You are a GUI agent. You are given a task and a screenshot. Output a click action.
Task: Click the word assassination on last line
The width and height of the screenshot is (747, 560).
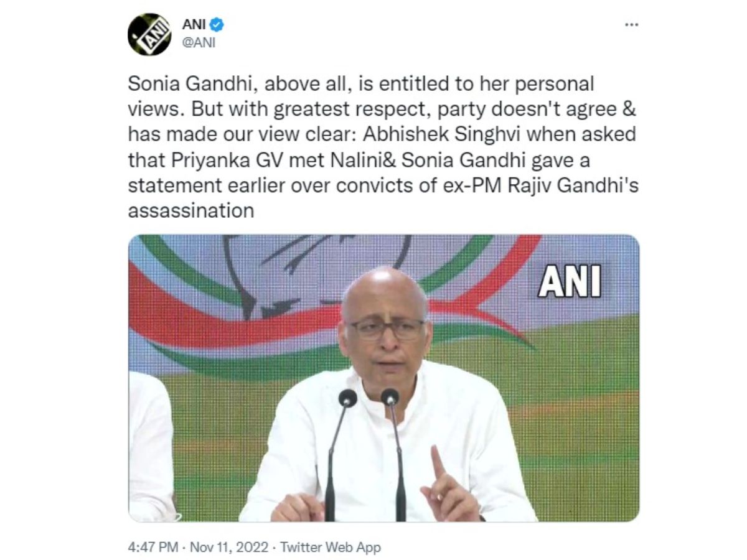point(191,210)
